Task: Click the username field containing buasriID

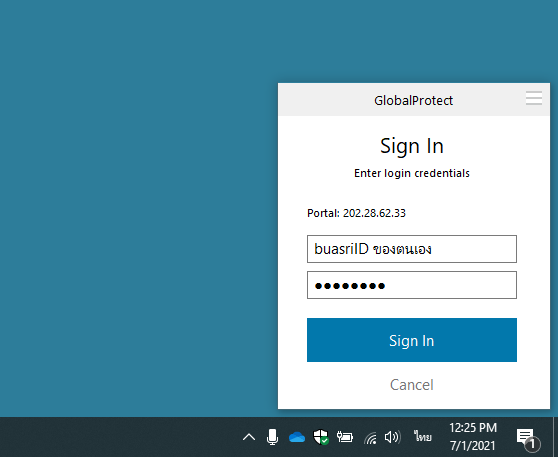Action: [x=412, y=249]
